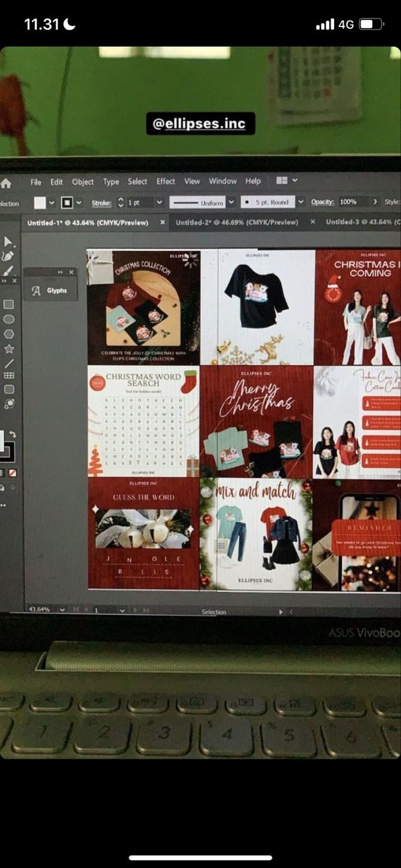This screenshot has width=401, height=868.
Task: Click previous artboard arrow in status bar
Action: pos(86,610)
